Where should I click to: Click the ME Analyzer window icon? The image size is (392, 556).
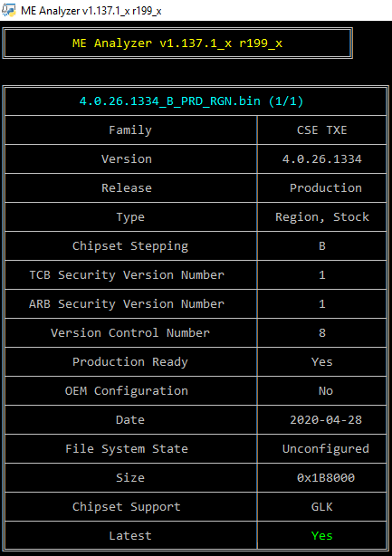[9, 10]
